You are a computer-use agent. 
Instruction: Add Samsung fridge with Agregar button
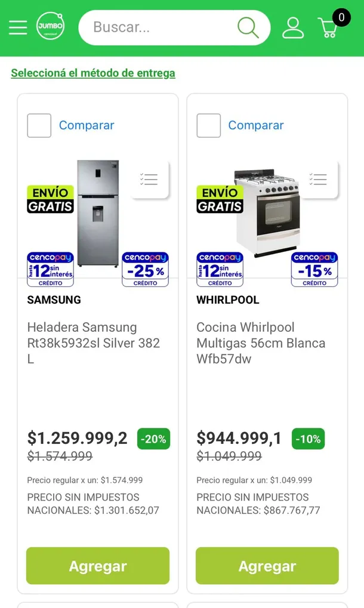(x=98, y=566)
